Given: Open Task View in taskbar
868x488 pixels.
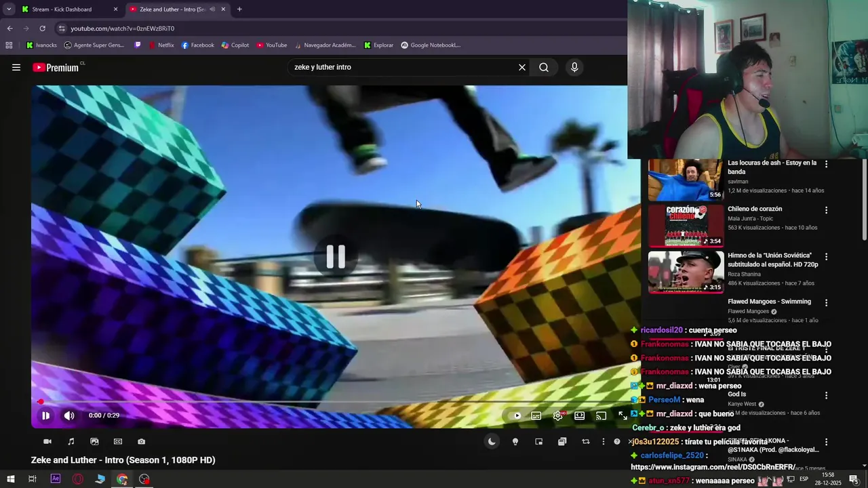Looking at the screenshot, I should point(32,479).
